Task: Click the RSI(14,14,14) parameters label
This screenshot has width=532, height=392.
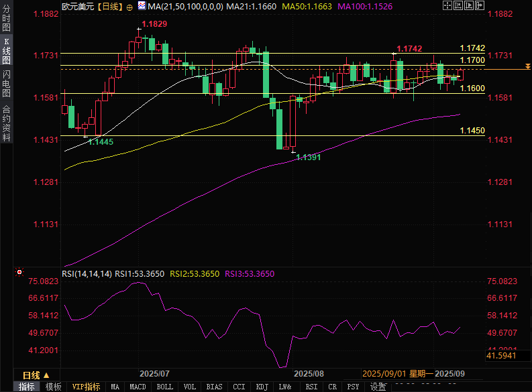Action: pos(87,274)
